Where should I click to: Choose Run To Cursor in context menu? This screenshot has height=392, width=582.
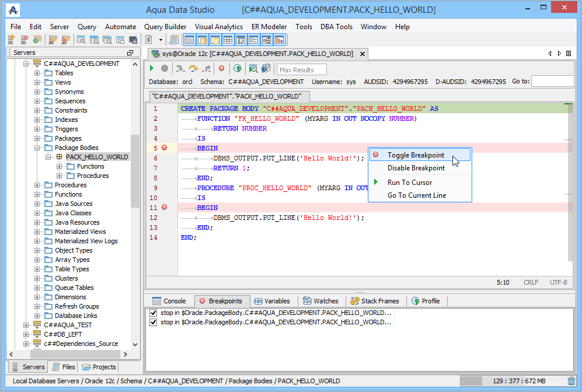click(410, 183)
